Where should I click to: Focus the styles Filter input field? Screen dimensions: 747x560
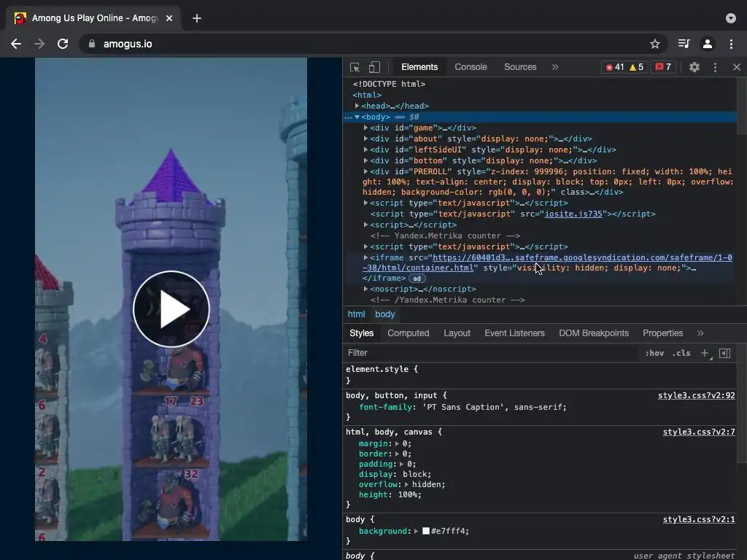click(491, 353)
